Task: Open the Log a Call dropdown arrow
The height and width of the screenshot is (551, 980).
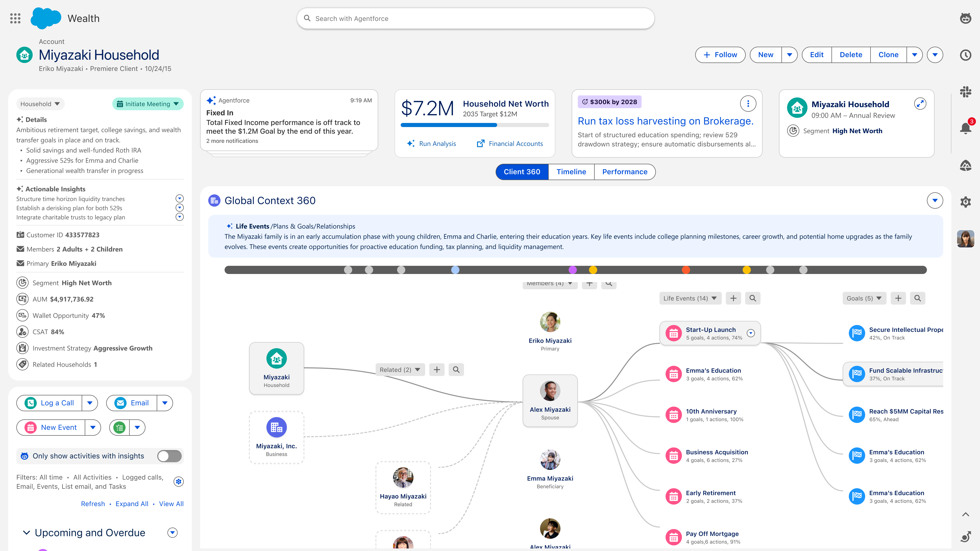Action: tap(90, 403)
